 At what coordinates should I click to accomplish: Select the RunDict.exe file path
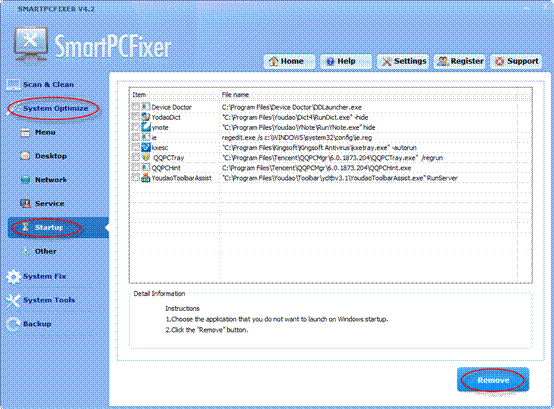(x=295, y=117)
